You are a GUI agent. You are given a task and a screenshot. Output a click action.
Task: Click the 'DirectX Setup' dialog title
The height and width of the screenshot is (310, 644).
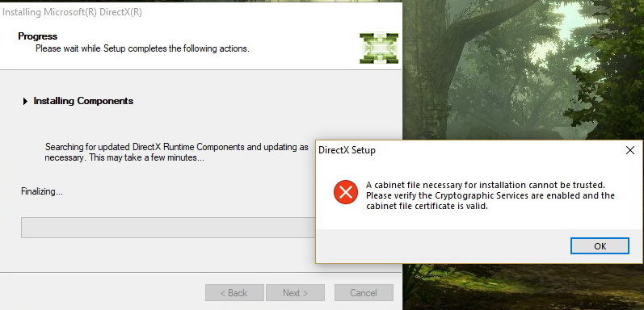point(347,150)
